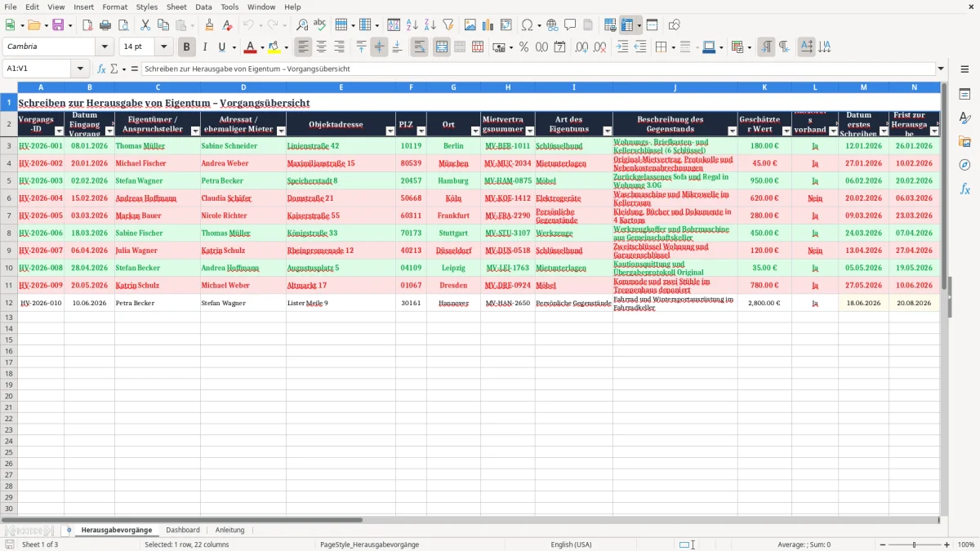Toggle Wrap Text
The width and height of the screenshot is (980, 551).
click(x=420, y=47)
